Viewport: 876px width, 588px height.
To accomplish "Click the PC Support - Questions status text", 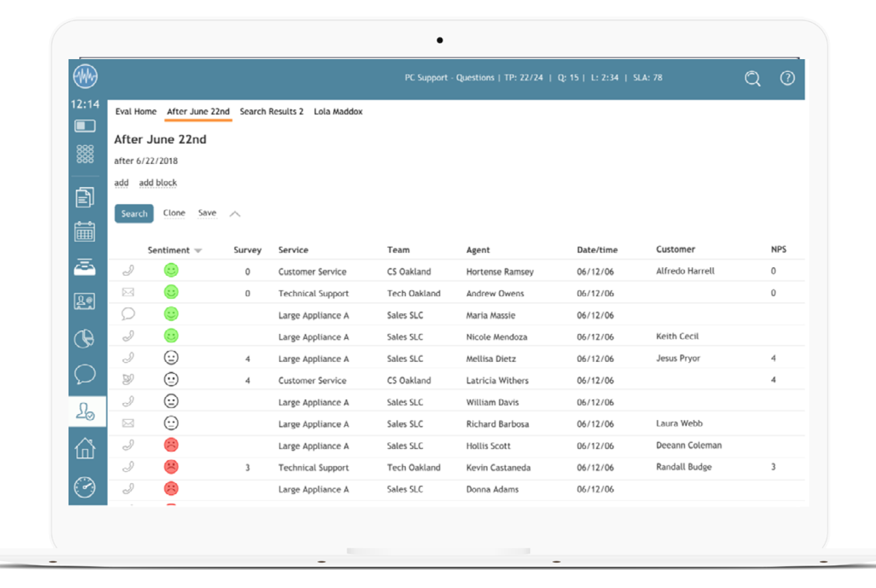I will (449, 77).
